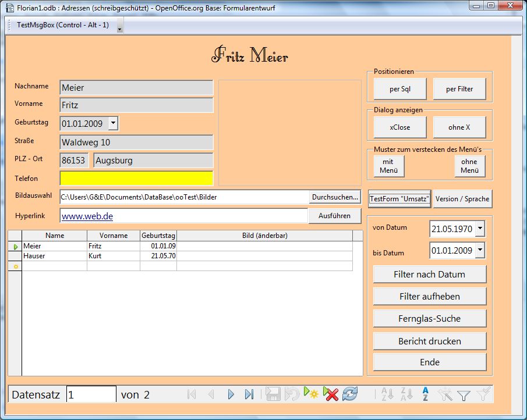Viewport: 527px width, 420px height.
Task: Click the yellow Telefon field
Action: 136,178
